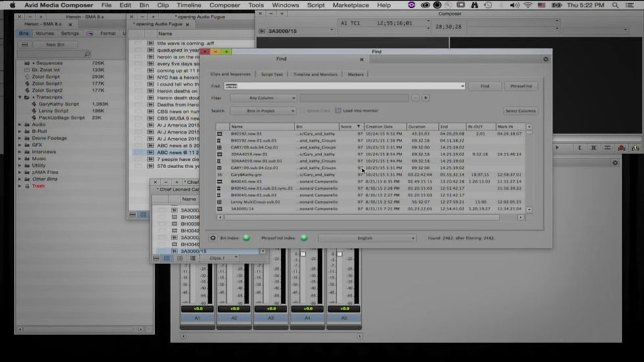Adjust A4 mixer volume fader
Viewport: 644px width, 362px height.
(x=303, y=254)
